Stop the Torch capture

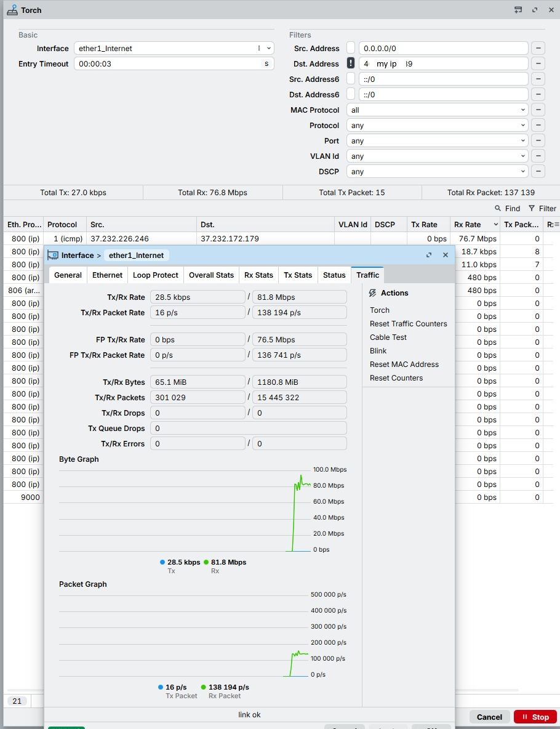(535, 717)
